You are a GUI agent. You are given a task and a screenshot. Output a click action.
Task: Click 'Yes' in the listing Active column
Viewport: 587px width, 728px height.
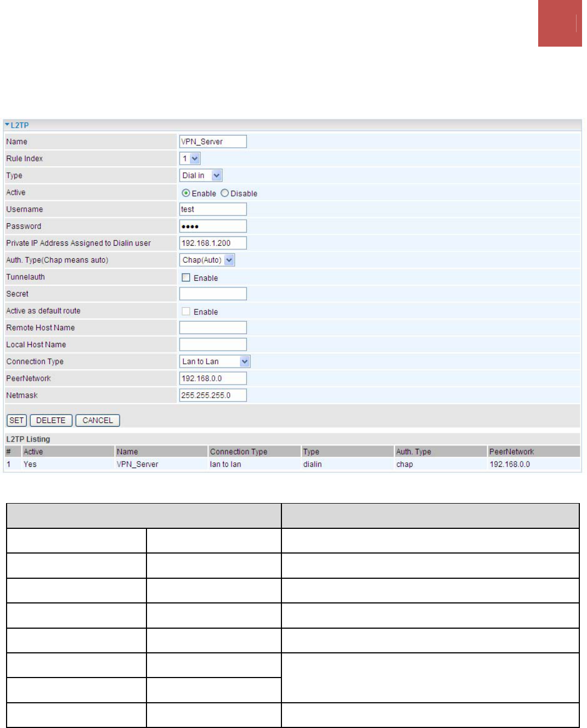[x=30, y=464]
